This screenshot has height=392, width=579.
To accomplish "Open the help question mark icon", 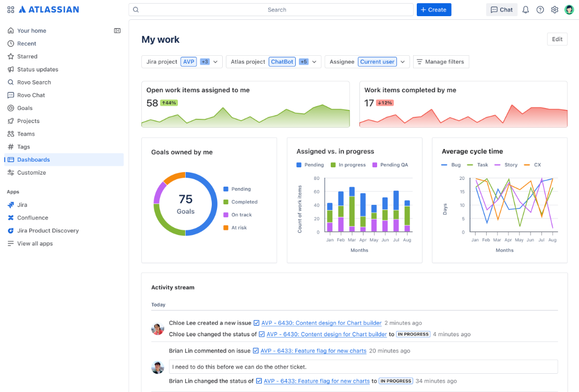I will tap(540, 10).
